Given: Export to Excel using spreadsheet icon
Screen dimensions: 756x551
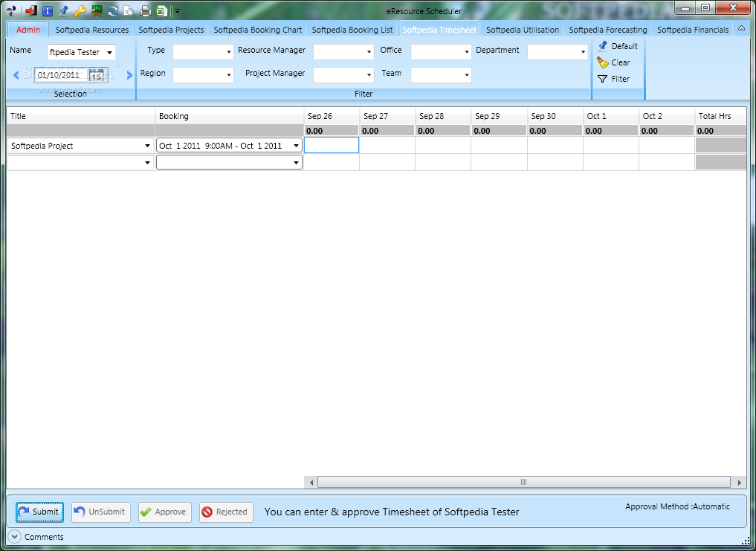Looking at the screenshot, I should click(x=161, y=10).
